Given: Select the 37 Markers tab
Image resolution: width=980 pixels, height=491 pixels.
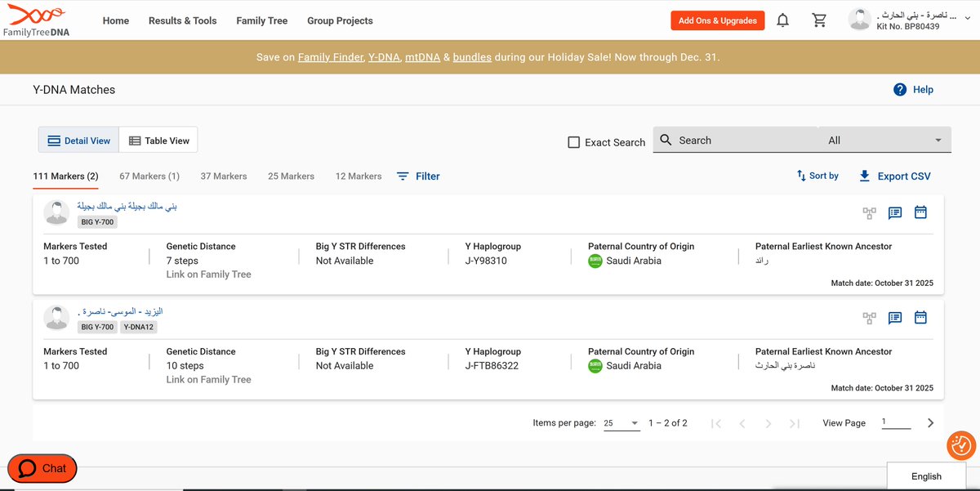Looking at the screenshot, I should [224, 176].
